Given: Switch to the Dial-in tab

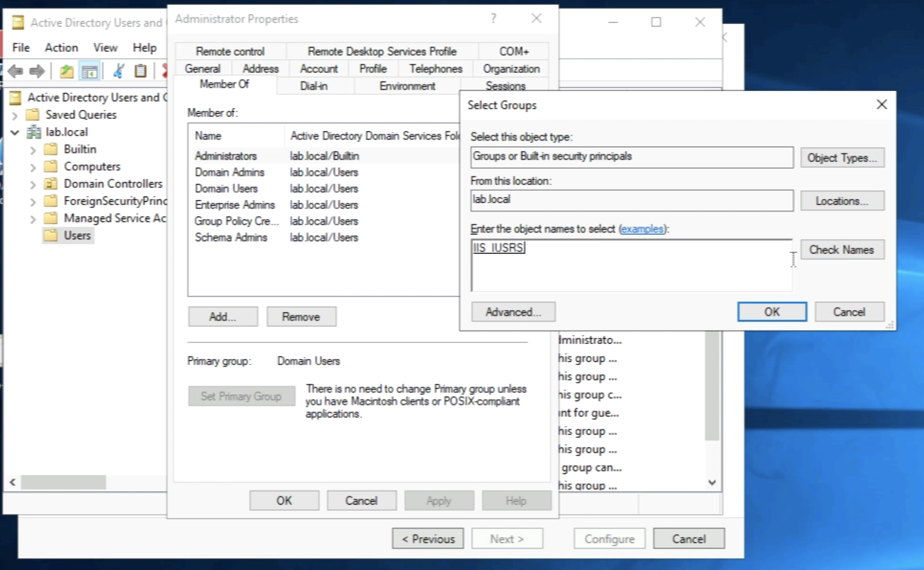Looking at the screenshot, I should [x=313, y=86].
